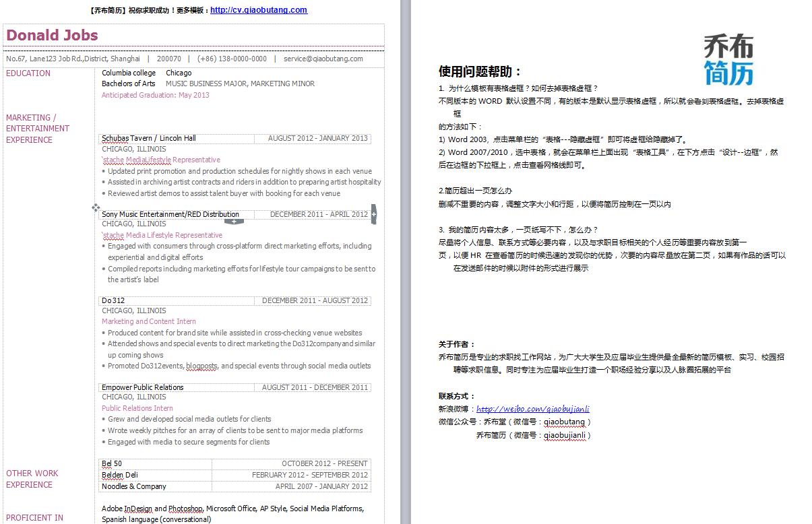Image resolution: width=812 pixels, height=524 pixels.
Task: Click the Schubas Tavern / Lincoln Hall cell
Action: pos(149,138)
